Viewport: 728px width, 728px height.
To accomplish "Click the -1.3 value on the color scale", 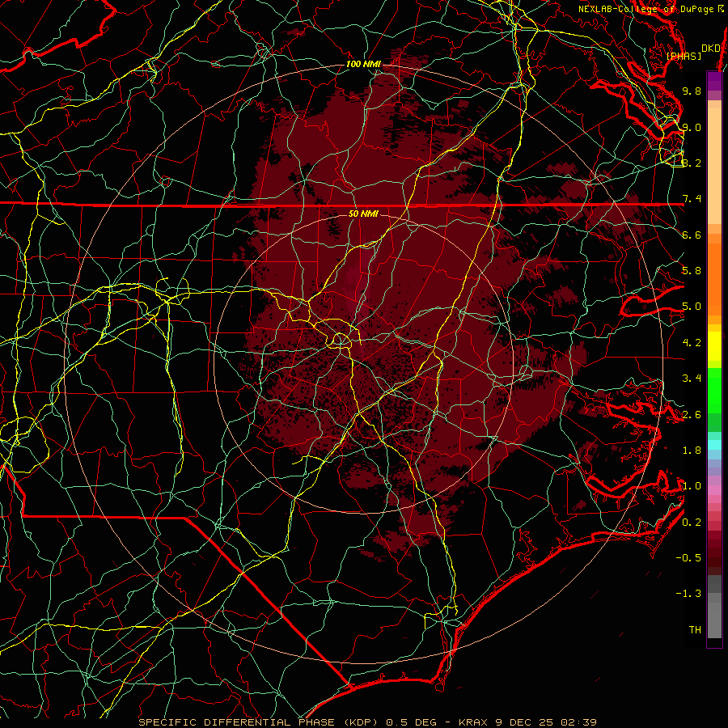I will click(688, 594).
